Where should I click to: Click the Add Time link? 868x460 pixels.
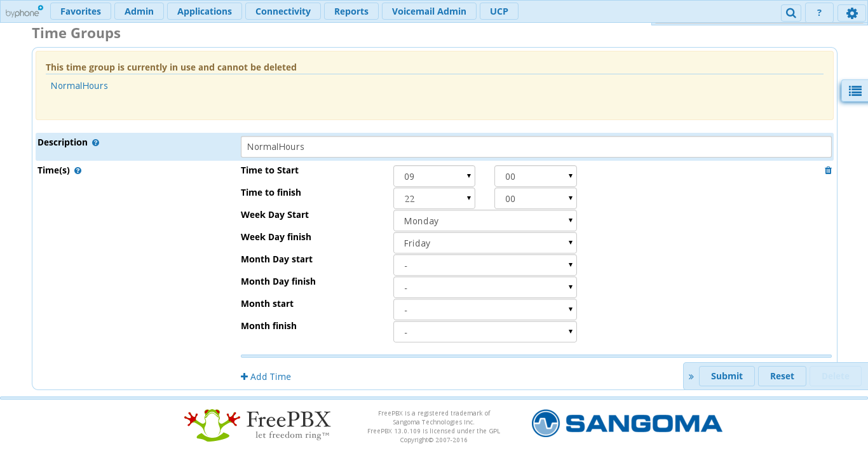(266, 377)
